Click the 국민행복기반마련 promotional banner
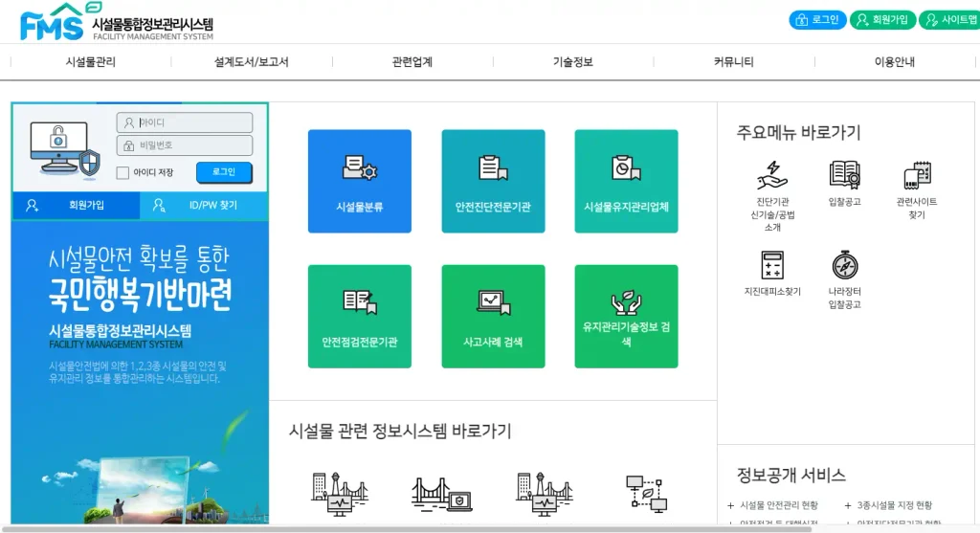Viewport: 980px width, 533px height. click(x=140, y=372)
